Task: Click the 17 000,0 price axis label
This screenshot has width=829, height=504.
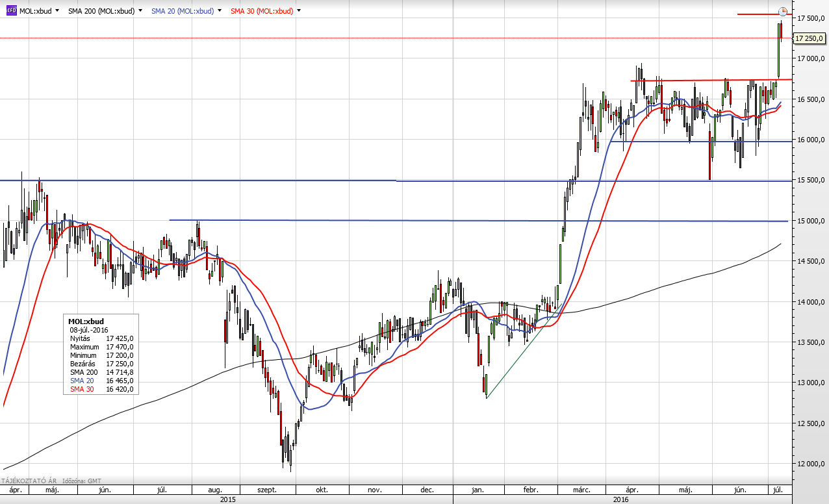Action: 810,58
